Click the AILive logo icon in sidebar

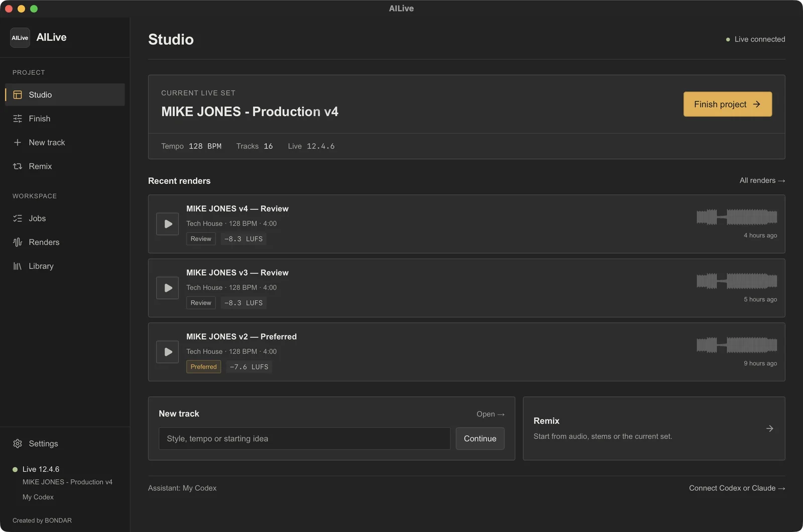tap(20, 38)
